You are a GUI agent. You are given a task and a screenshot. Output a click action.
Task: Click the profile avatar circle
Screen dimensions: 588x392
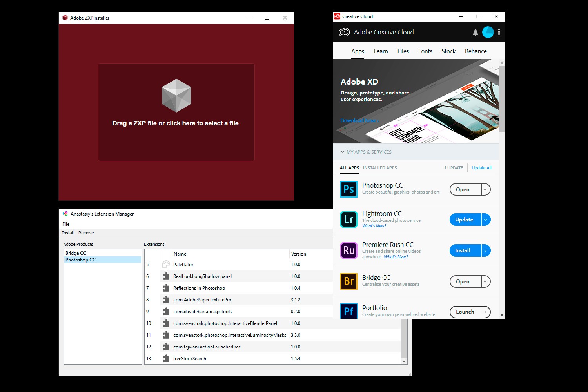488,32
